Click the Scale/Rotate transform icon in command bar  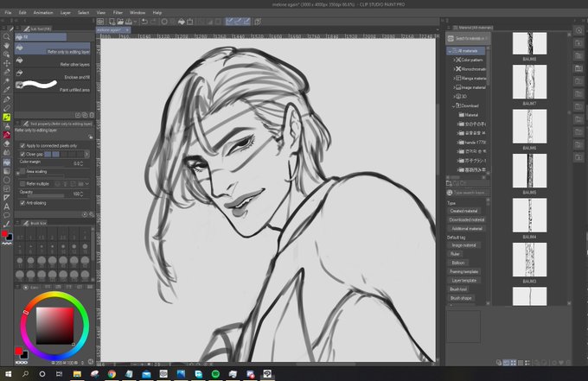point(190,22)
